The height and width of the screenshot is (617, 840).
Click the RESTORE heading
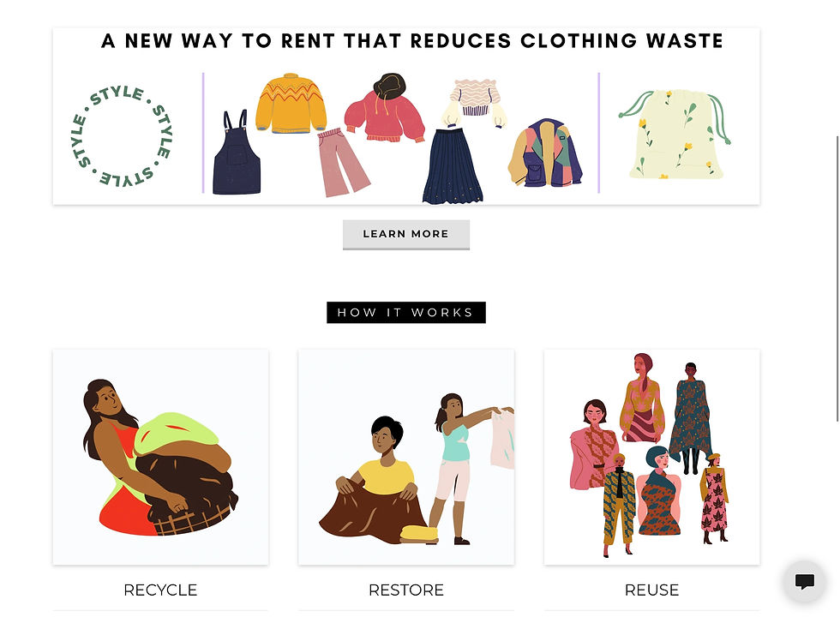pyautogui.click(x=406, y=590)
